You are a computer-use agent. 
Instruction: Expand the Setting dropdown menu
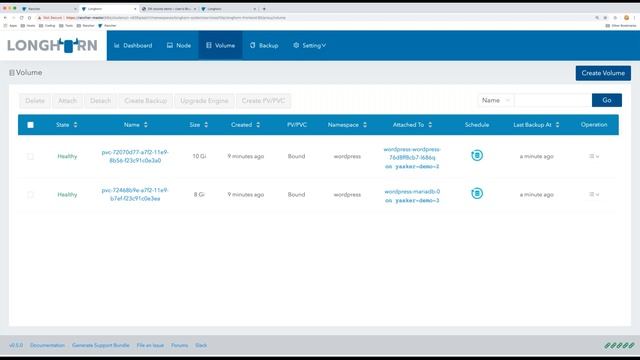pos(309,45)
